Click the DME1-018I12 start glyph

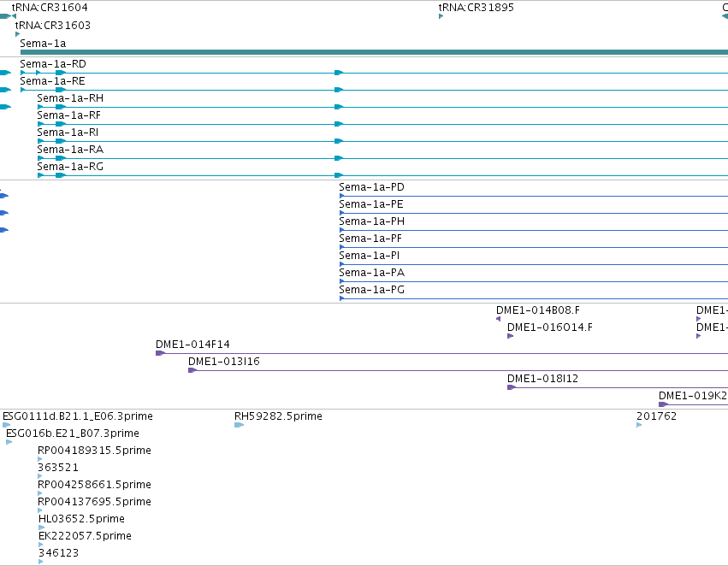point(512,388)
